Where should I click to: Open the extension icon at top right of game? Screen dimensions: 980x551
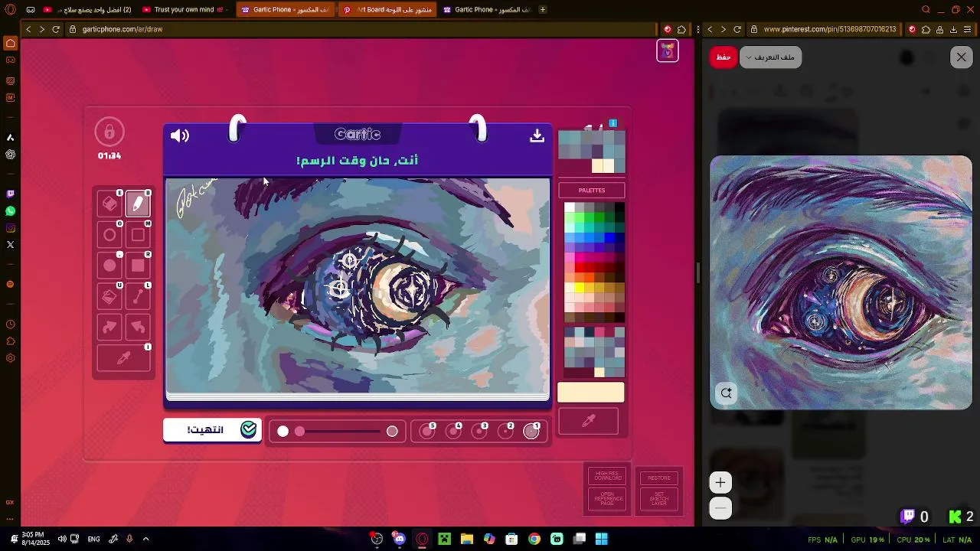click(668, 51)
